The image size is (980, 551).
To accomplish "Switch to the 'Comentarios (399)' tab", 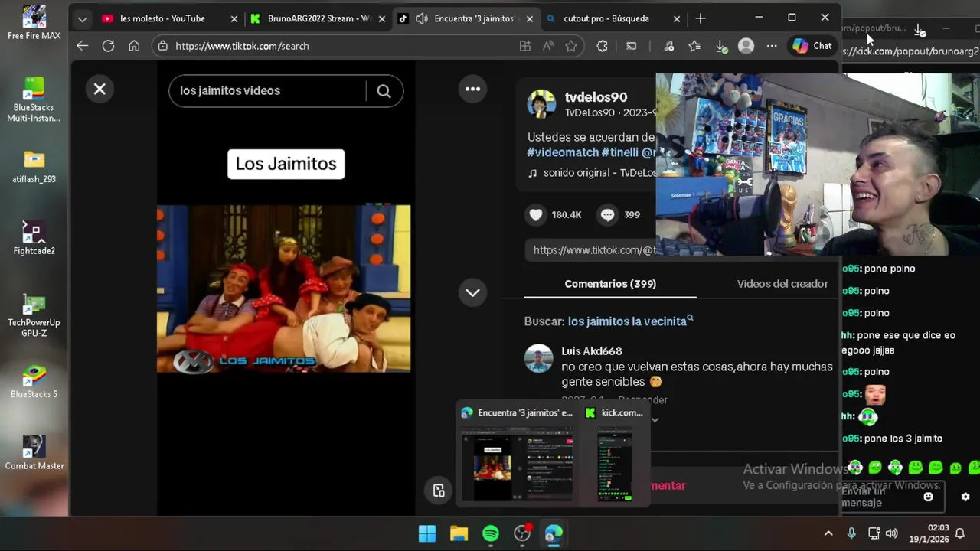I will point(610,284).
